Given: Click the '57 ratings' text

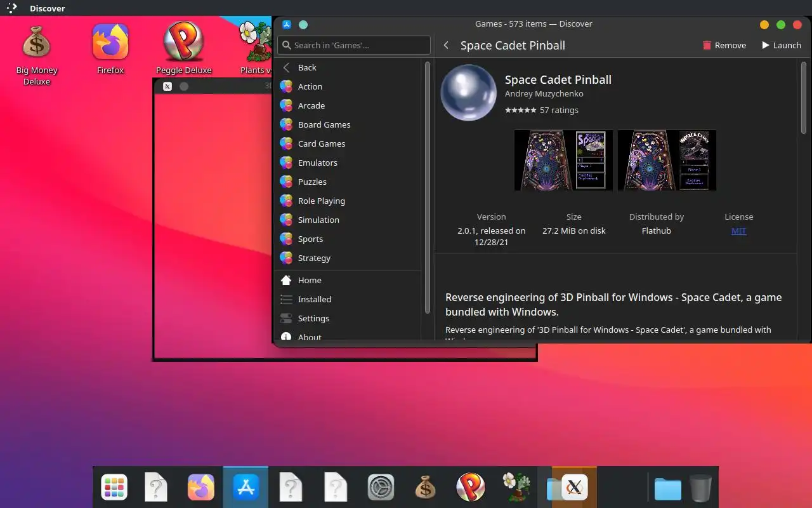Looking at the screenshot, I should (559, 110).
